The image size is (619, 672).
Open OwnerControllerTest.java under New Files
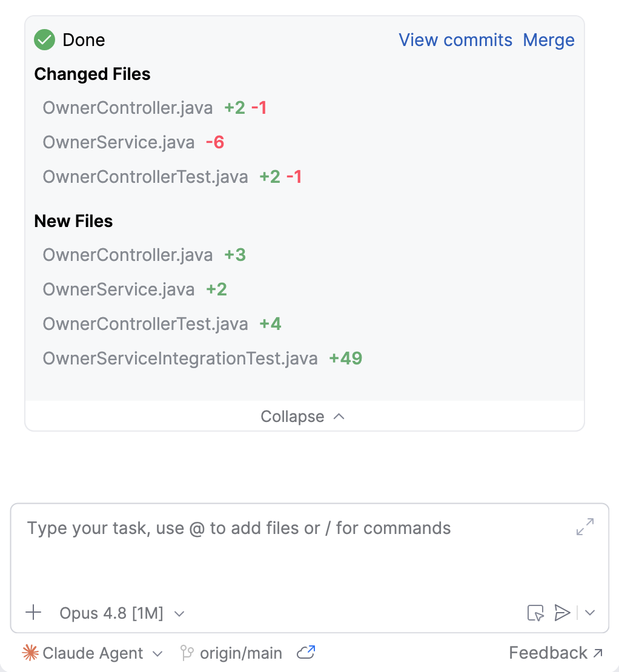click(145, 324)
